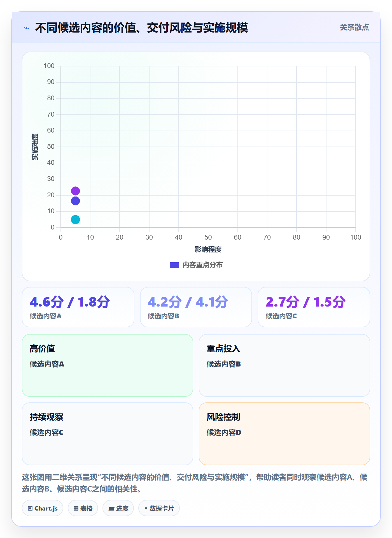Click the 内容重点分布 legend label
Viewport: 392px width, 538px height.
click(203, 265)
